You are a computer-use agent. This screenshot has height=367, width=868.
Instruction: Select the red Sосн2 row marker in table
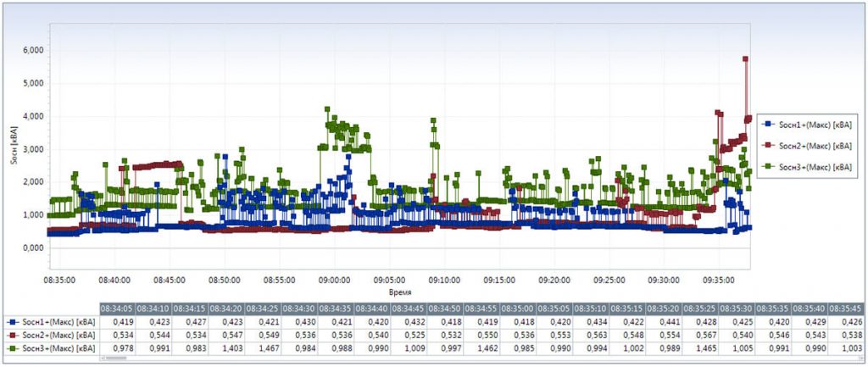12,335
